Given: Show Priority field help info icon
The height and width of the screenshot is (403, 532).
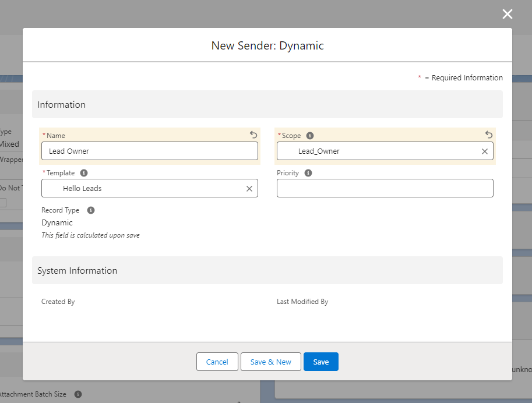Looking at the screenshot, I should (x=308, y=173).
